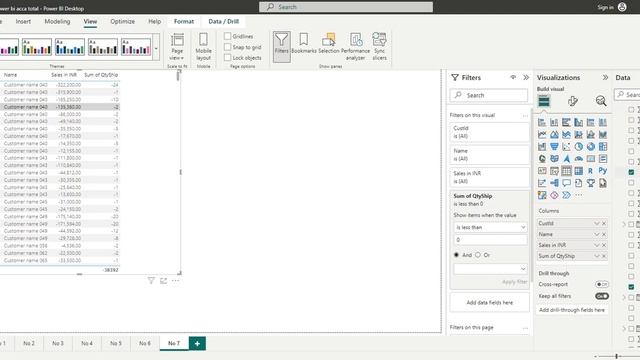This screenshot has width=640, height=360.
Task: Open the Analytics magnifier icon
Action: tap(601, 101)
